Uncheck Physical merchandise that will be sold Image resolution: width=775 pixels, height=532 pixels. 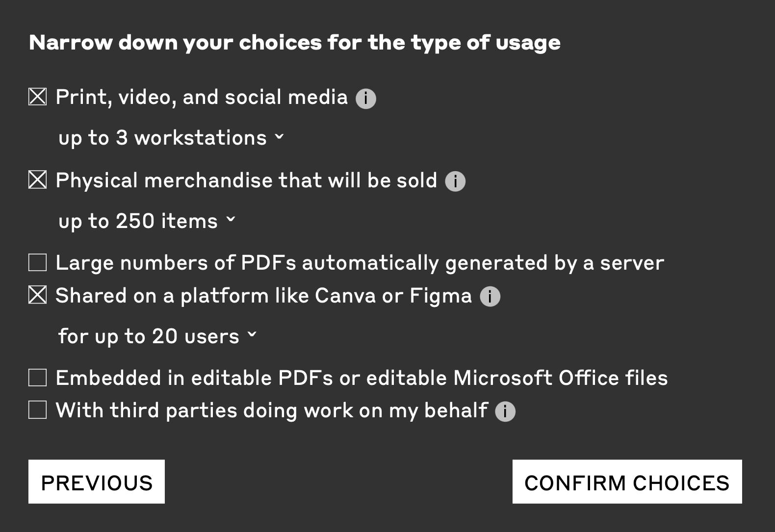[38, 180]
